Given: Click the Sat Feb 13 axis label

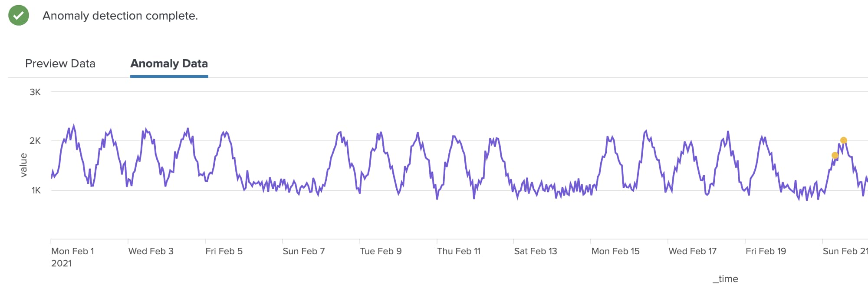Looking at the screenshot, I should (536, 251).
